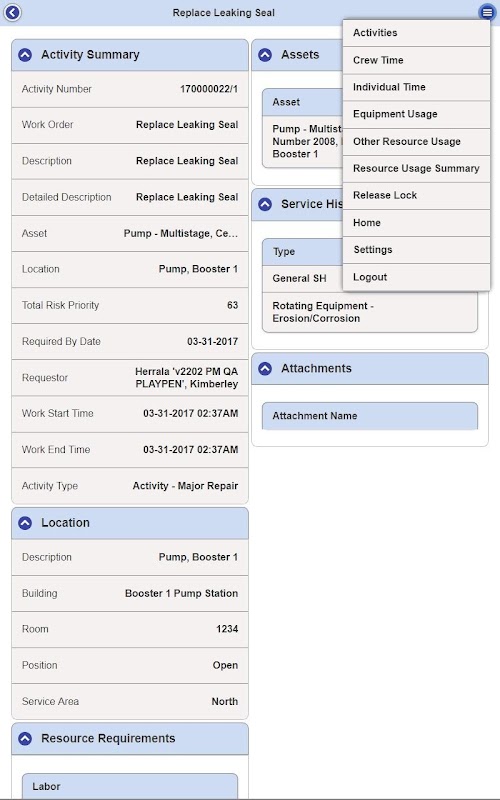Select Asset value Pump - Multistage
Screen dimensions: 500x800
[x=181, y=233]
